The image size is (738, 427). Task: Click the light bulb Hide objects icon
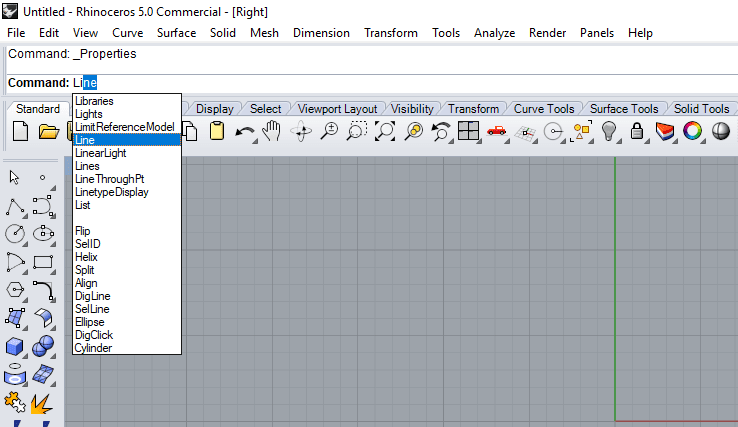click(x=609, y=131)
